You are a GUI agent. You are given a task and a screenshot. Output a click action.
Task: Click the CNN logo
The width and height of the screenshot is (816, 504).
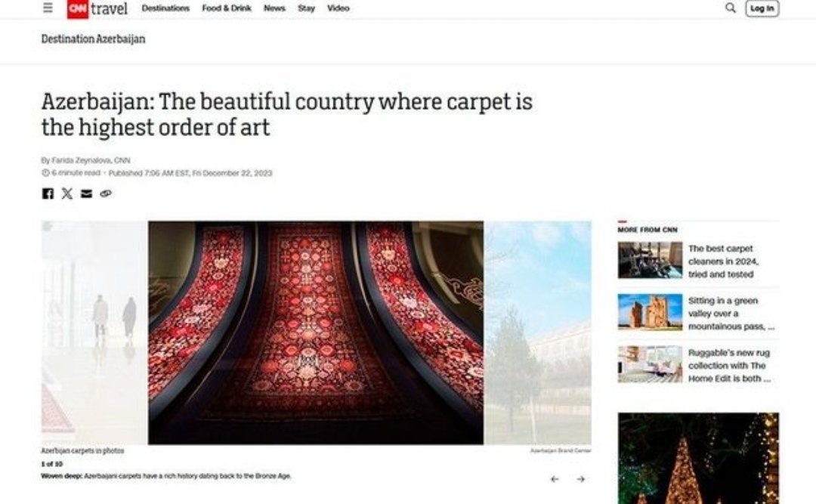pos(78,9)
